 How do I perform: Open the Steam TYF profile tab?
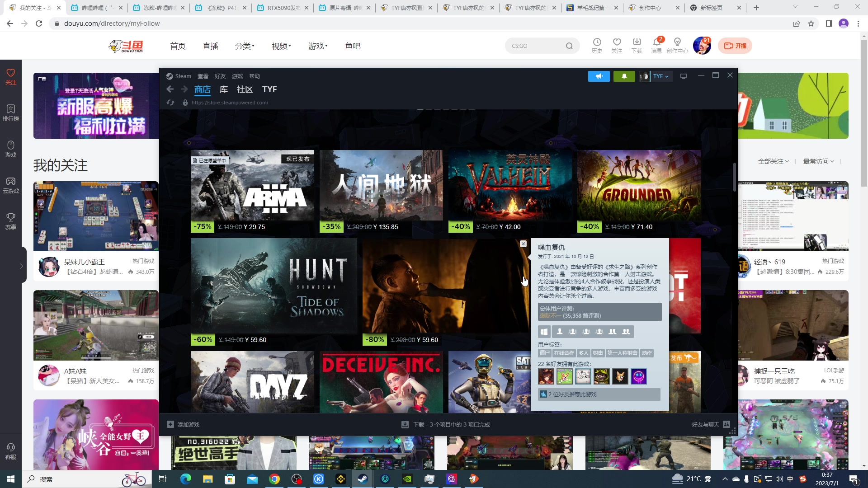[269, 89]
